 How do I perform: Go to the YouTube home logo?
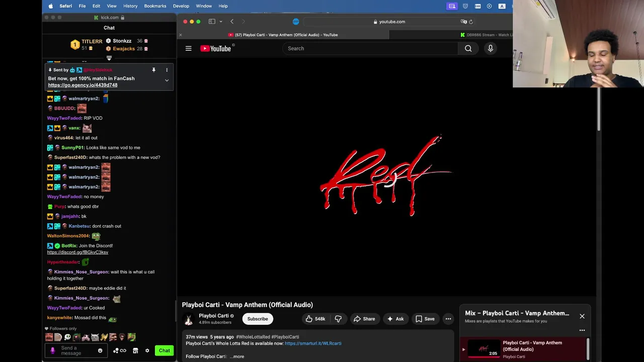point(216,48)
